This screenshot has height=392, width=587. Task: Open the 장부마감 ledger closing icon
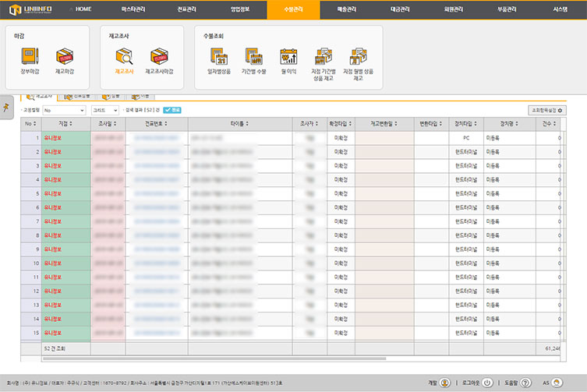coord(30,57)
